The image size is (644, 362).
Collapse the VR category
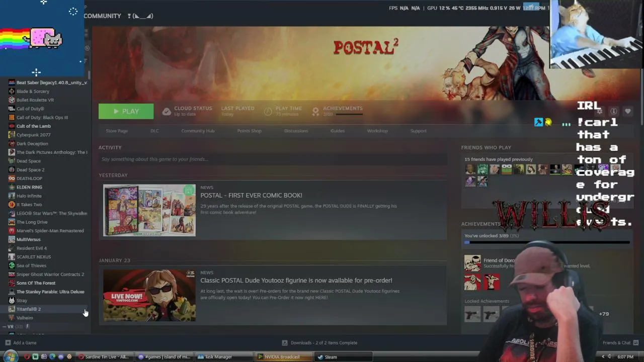(4, 327)
